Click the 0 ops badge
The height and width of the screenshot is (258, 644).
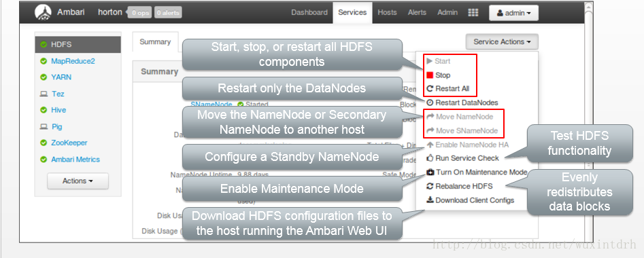(139, 13)
